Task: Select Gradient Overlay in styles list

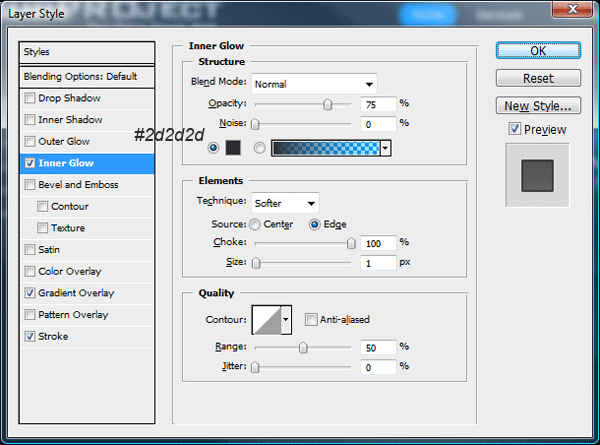Action: pyautogui.click(x=76, y=293)
